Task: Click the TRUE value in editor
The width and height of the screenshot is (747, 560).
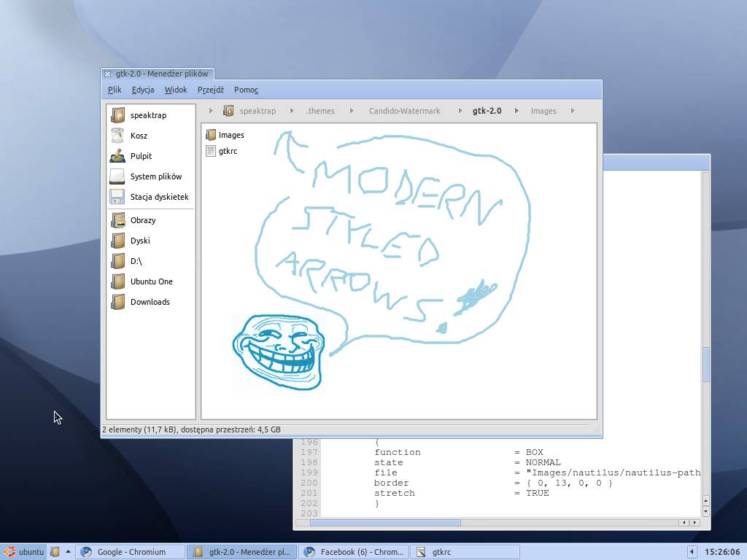Action: pyautogui.click(x=538, y=494)
